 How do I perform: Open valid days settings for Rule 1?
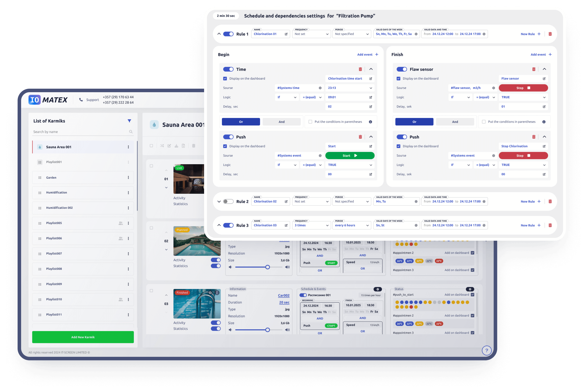(x=416, y=34)
